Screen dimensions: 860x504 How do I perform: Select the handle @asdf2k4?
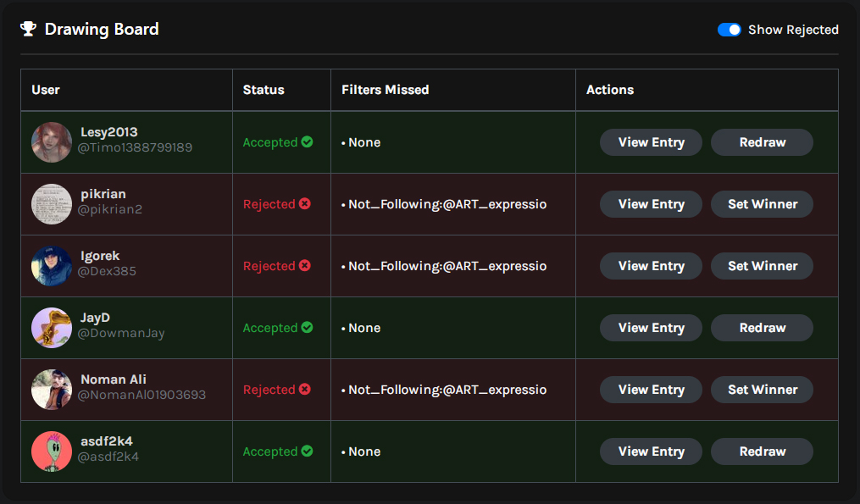tap(108, 457)
